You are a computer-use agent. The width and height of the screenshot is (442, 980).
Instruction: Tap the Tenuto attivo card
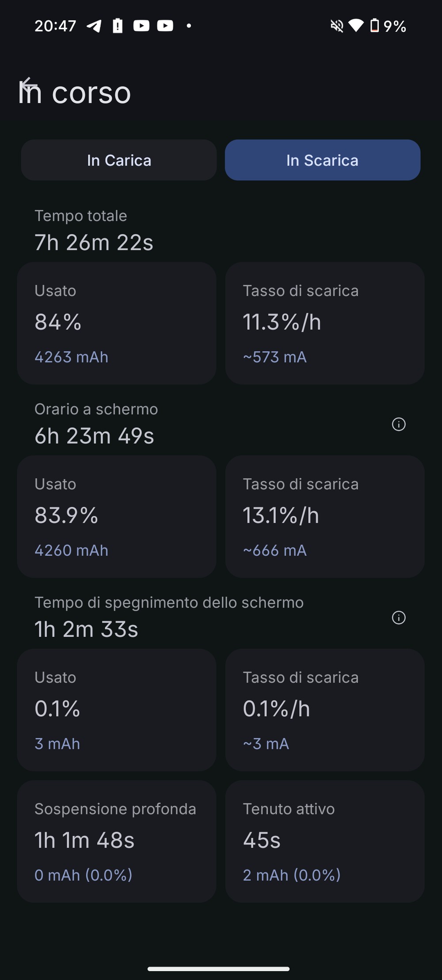pyautogui.click(x=325, y=842)
